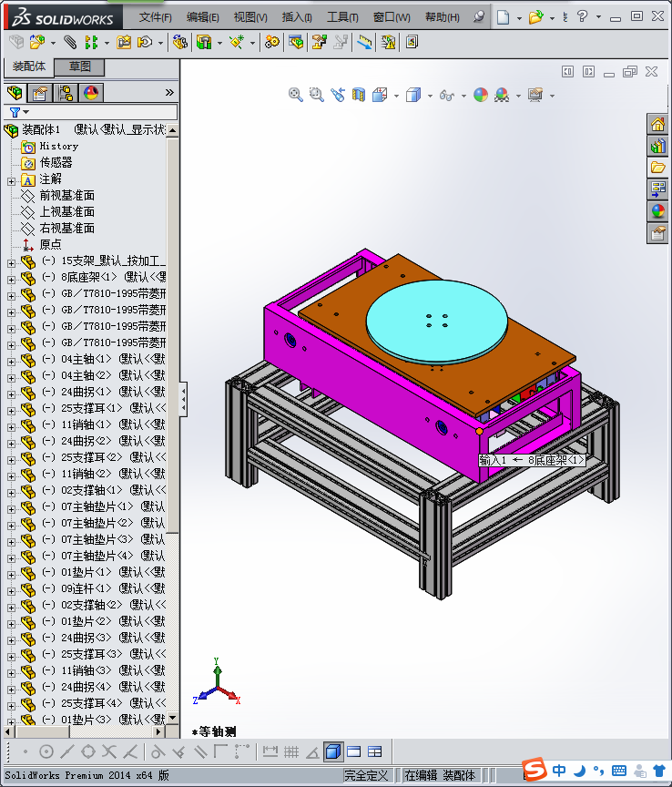This screenshot has width=672, height=787.
Task: Open the Insert Components dropdown arrow
Action: [x=53, y=43]
